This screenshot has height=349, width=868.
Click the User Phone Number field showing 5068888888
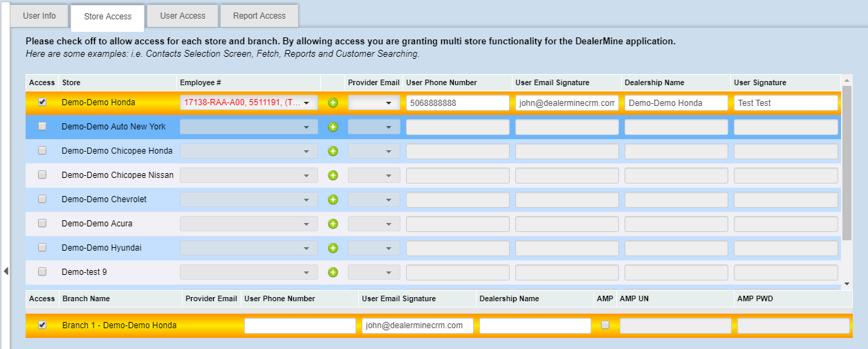coord(457,103)
